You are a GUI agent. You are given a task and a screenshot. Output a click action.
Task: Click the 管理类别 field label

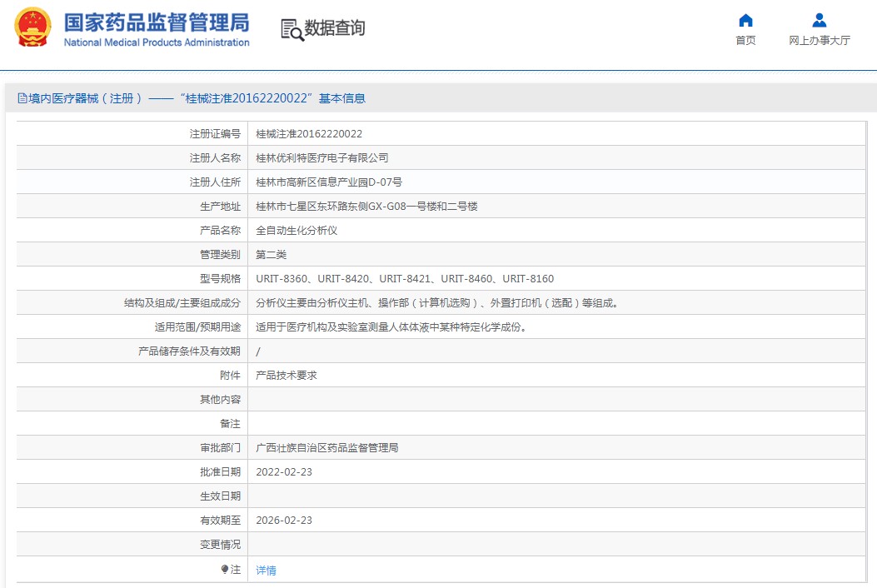click(221, 255)
